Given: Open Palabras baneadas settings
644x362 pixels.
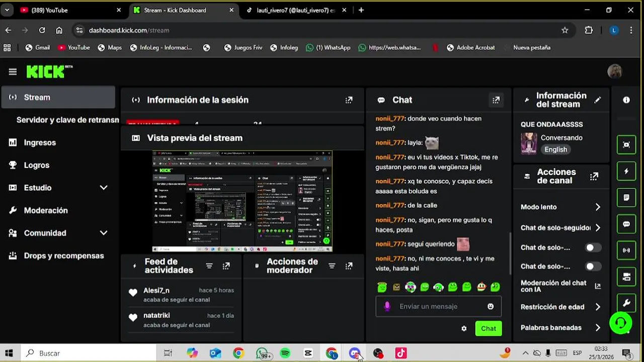Looking at the screenshot, I should click(x=560, y=327).
